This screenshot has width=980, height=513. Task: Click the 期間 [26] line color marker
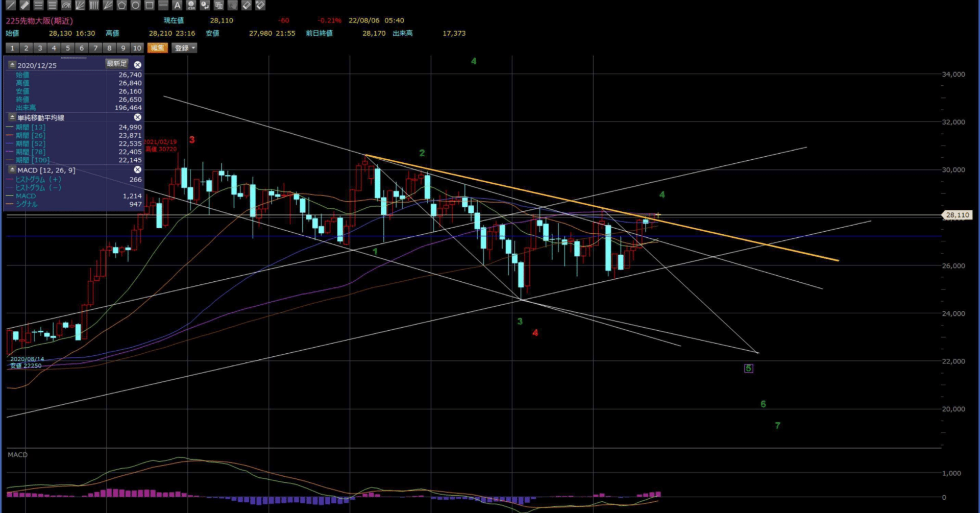click(x=10, y=136)
